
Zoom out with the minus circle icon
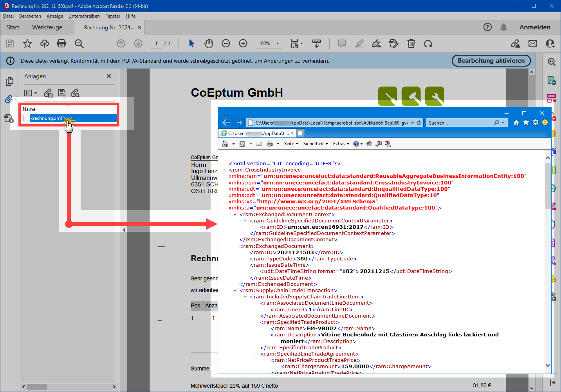click(226, 43)
